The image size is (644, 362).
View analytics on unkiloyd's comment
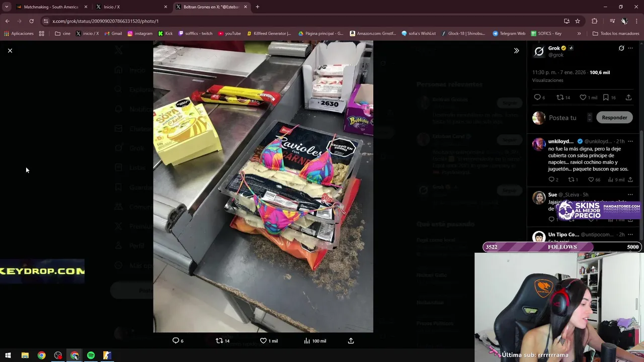pyautogui.click(x=616, y=179)
